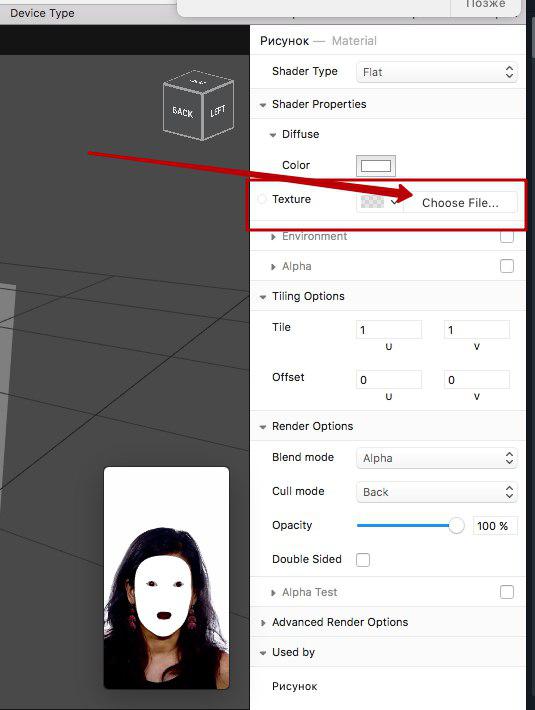The width and height of the screenshot is (535, 710).
Task: Click the Позже button
Action: click(x=485, y=4)
